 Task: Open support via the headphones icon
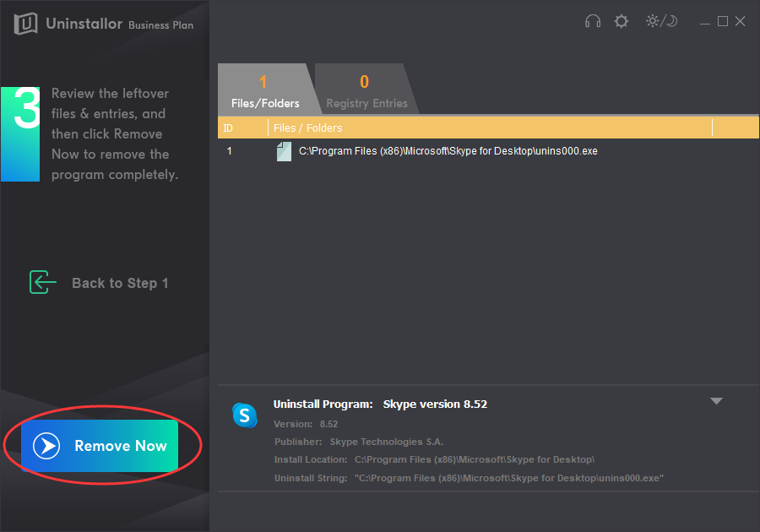click(x=592, y=21)
